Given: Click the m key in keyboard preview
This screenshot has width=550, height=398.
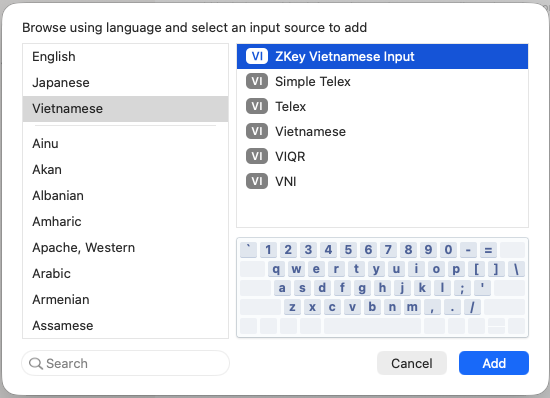Looking at the screenshot, I should coord(412,307).
